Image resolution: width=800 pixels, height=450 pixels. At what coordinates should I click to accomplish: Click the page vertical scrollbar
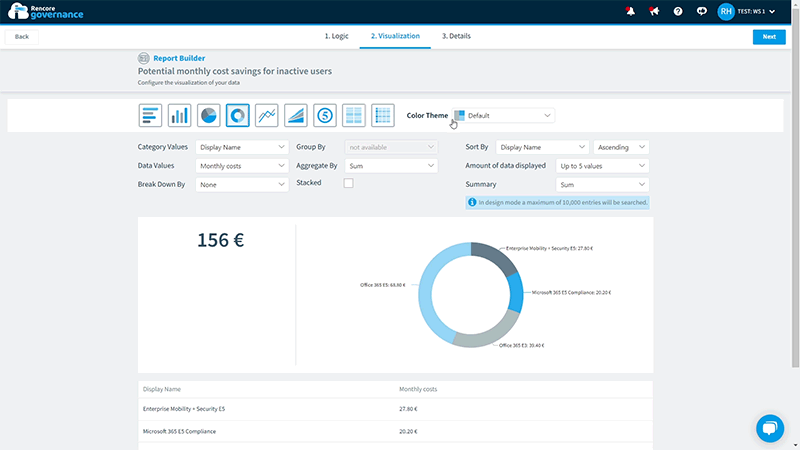click(795, 189)
